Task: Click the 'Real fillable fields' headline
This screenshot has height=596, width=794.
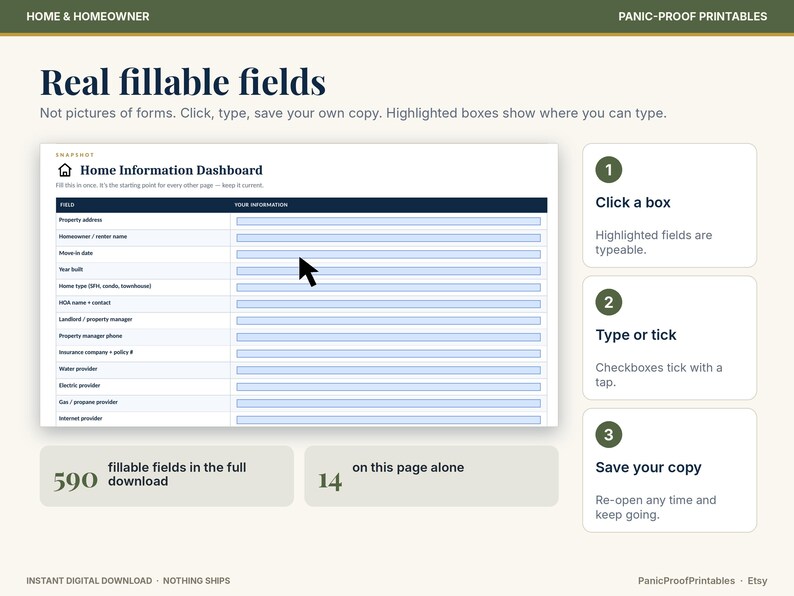Action: [x=183, y=82]
